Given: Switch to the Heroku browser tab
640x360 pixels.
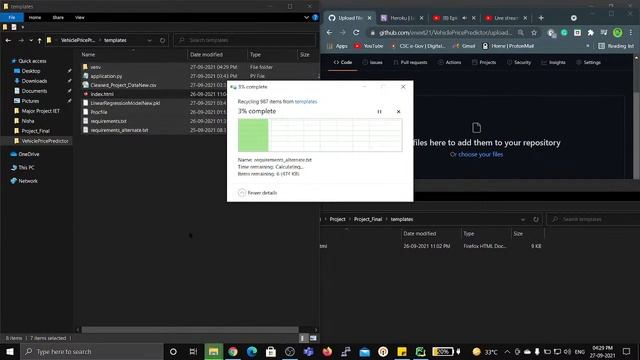Looking at the screenshot, I should tap(402, 18).
